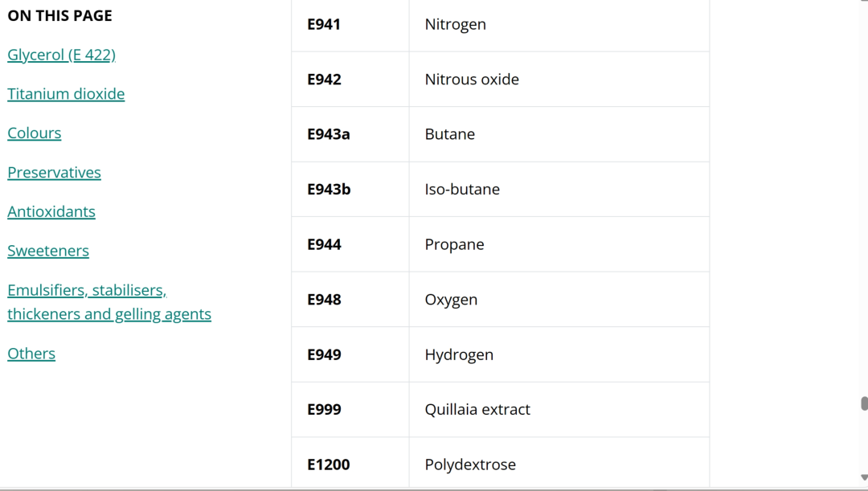The height and width of the screenshot is (491, 868).
Task: Click the Quillaia extract cell
Action: tap(477, 410)
